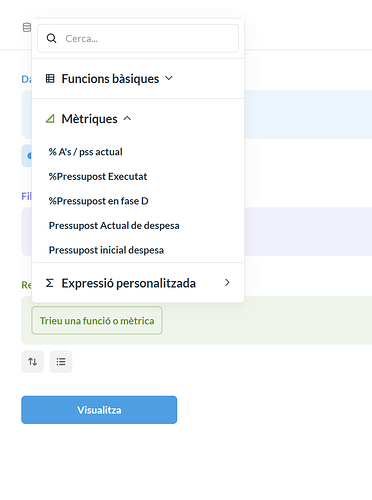372x500 pixels.
Task: Click the Expressió personalitzada right chevron
Action: [227, 283]
